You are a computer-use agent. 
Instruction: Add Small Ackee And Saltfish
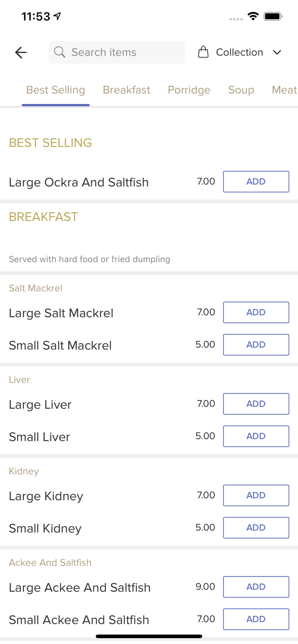pyautogui.click(x=256, y=619)
